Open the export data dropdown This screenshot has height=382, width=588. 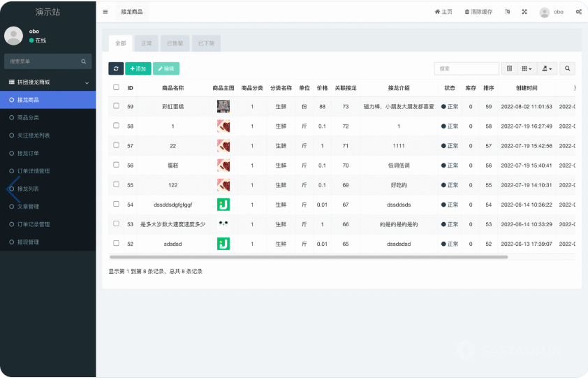547,68
